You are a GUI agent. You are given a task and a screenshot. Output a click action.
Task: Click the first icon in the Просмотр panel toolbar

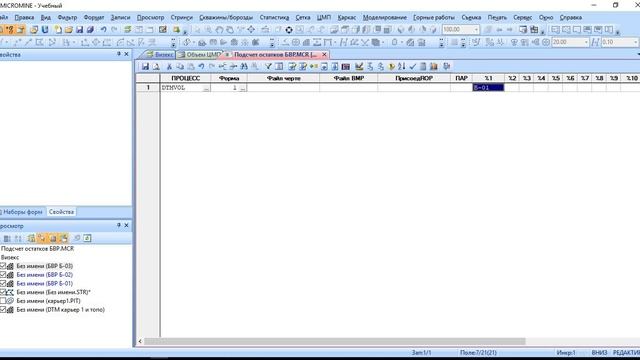(7, 238)
